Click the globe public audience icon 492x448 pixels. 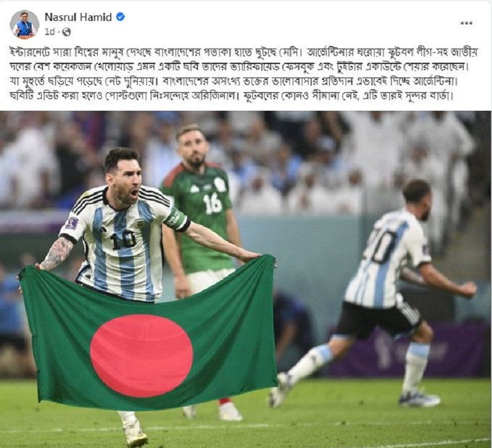(x=66, y=32)
